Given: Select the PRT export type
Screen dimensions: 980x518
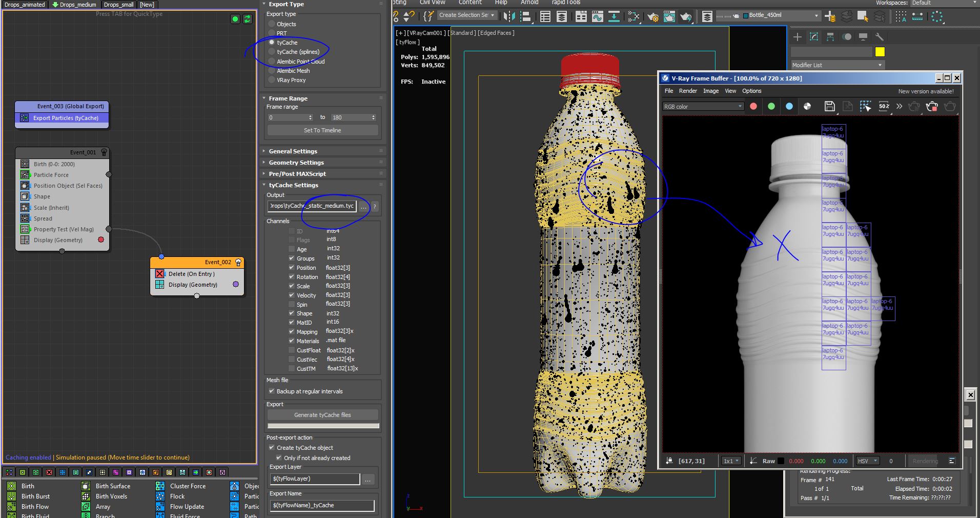Looking at the screenshot, I should point(272,33).
